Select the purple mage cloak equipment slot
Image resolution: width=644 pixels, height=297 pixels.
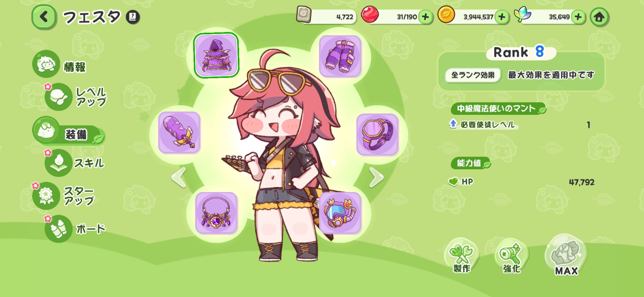216,55
